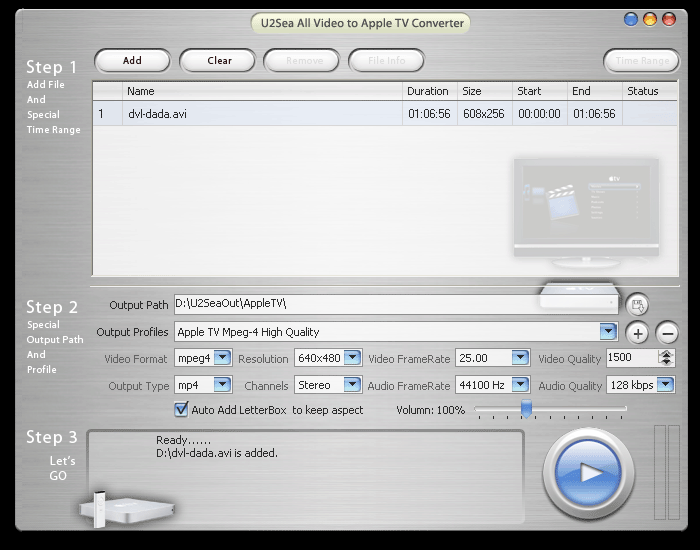700x550 pixels.
Task: Click the Size column header
Action: click(x=484, y=91)
